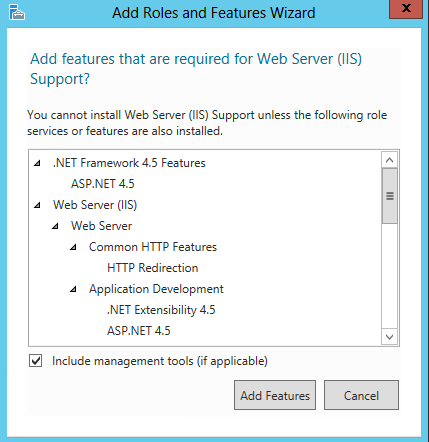
Task: Collapse the Common HTTP Features node
Action: coord(73,247)
